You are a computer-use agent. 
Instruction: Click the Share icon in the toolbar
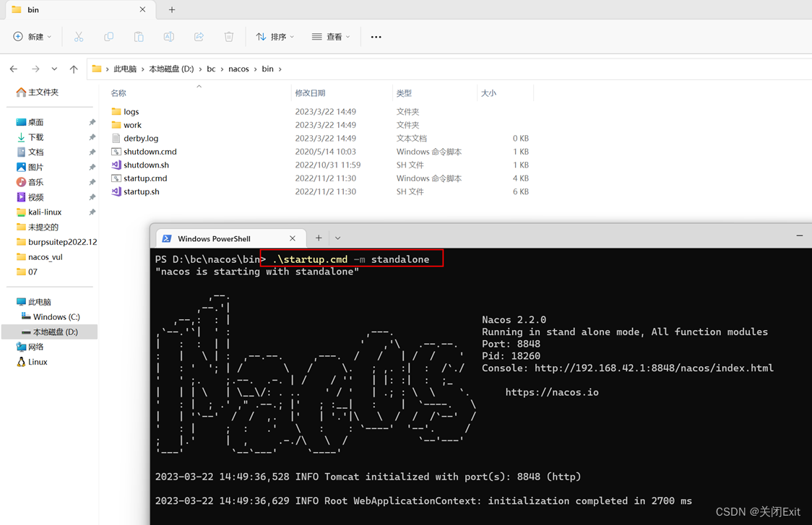(x=199, y=37)
